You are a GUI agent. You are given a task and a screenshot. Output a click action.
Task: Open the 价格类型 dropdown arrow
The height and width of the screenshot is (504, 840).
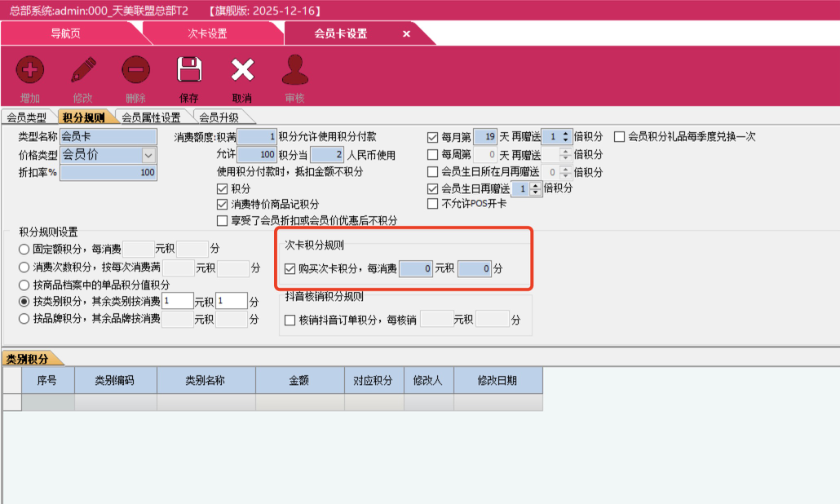148,155
